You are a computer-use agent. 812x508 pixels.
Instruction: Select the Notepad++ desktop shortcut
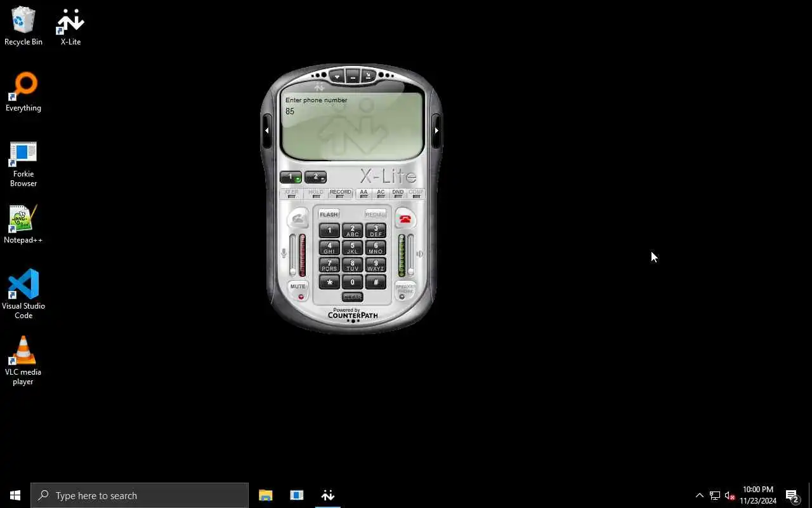23,225
